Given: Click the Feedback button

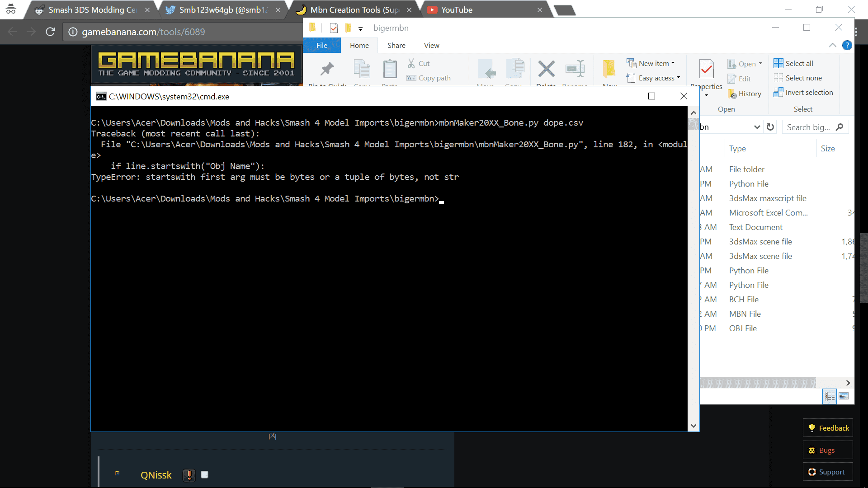Looking at the screenshot, I should (x=828, y=428).
